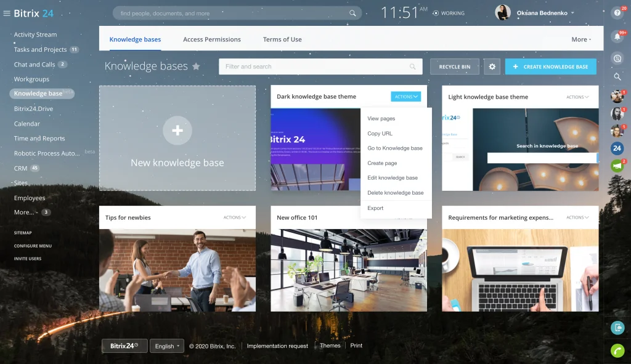Screen dimensions: 631x364
Task: Open the Bitrix24 round 24 icon in right panel
Action: [x=617, y=148]
